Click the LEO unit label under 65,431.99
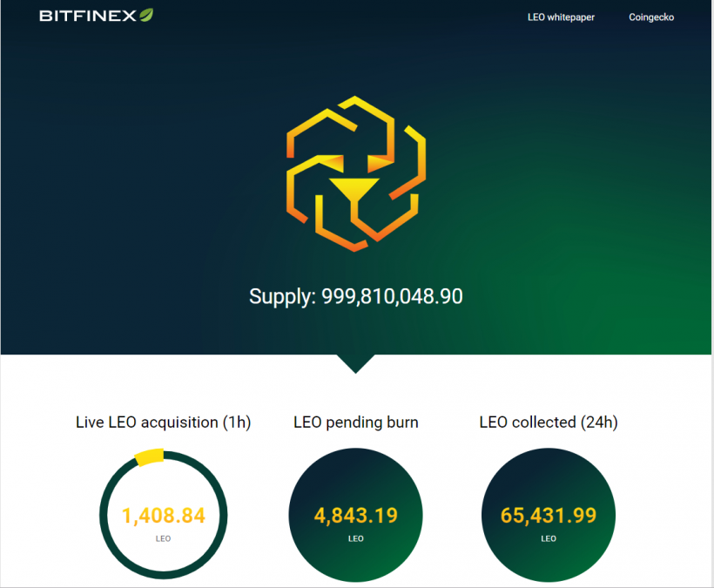Viewport: 714px width, 588px height. click(x=549, y=538)
